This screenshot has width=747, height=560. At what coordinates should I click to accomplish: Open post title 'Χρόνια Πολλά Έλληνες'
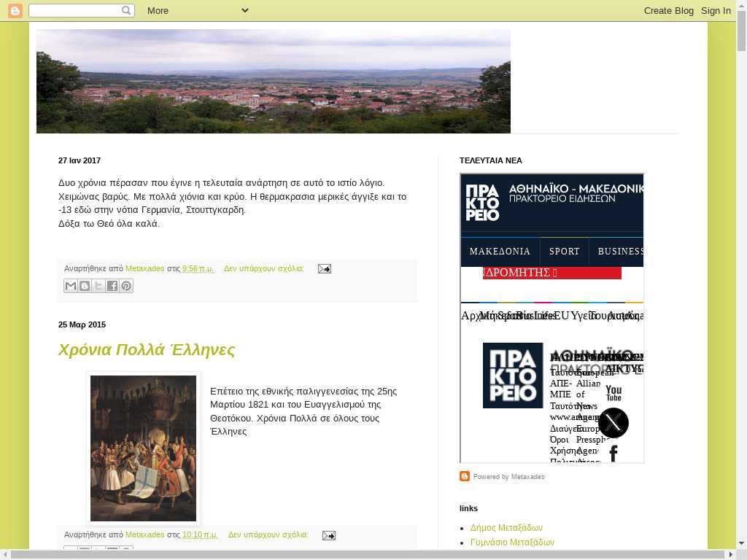point(147,350)
